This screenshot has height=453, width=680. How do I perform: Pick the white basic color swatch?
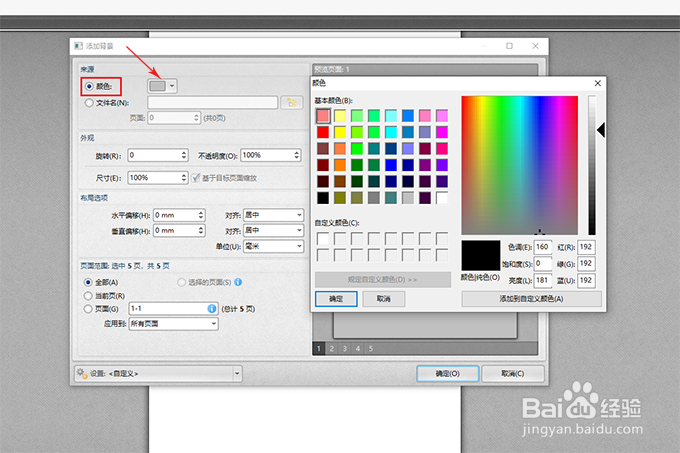[x=442, y=198]
